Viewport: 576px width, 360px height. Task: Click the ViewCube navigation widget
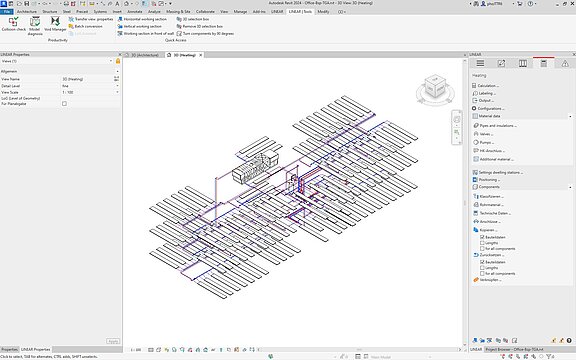[435, 89]
